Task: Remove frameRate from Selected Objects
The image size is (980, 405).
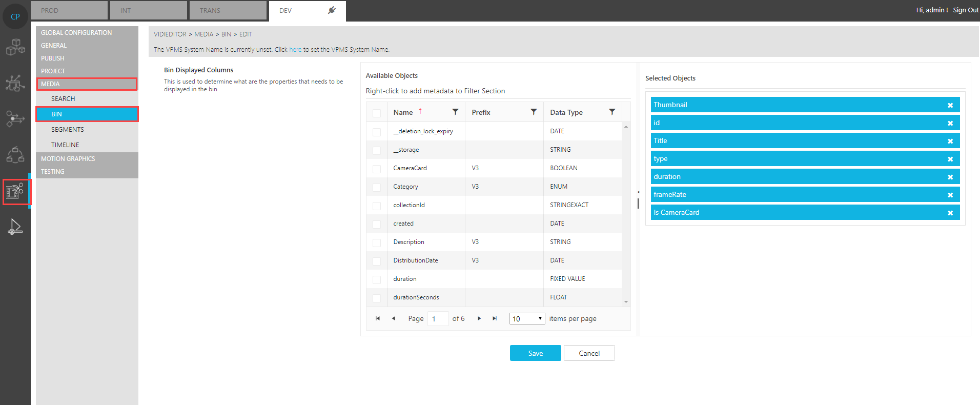Action: (x=950, y=195)
